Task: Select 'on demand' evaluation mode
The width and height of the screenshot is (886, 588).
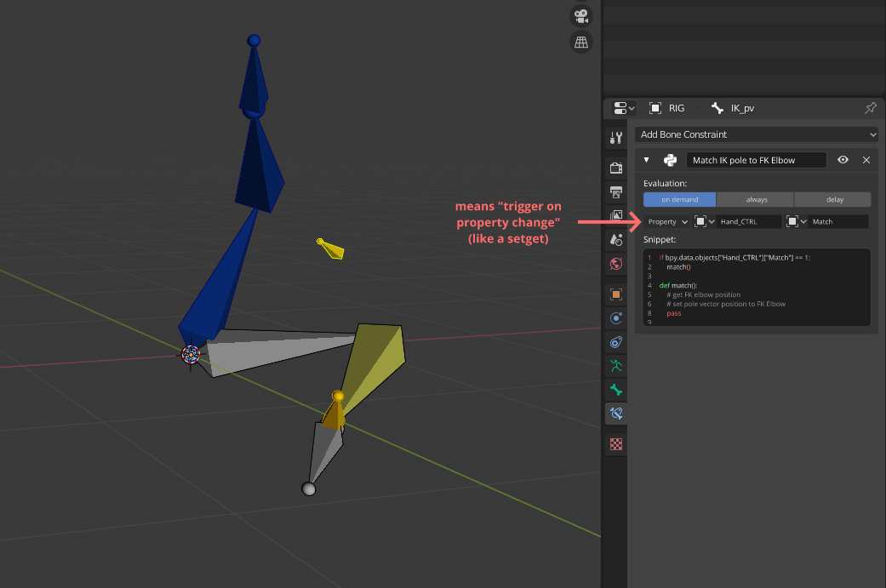Action: tap(680, 199)
